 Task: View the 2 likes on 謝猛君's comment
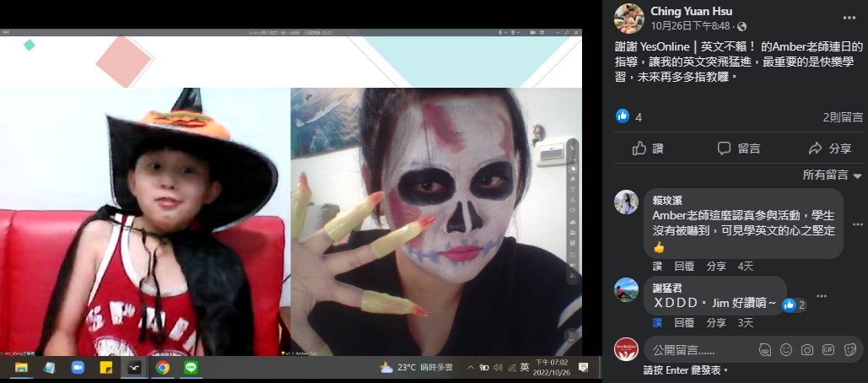point(795,305)
